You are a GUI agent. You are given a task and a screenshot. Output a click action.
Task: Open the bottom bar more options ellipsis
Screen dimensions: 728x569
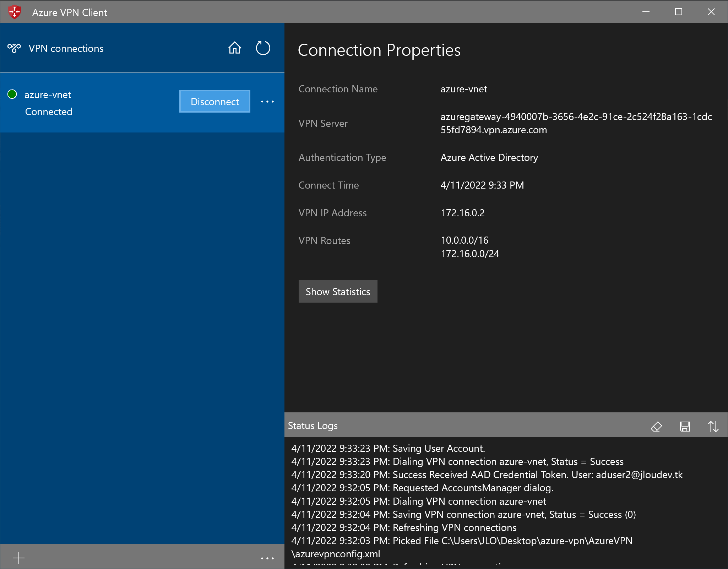tap(267, 558)
